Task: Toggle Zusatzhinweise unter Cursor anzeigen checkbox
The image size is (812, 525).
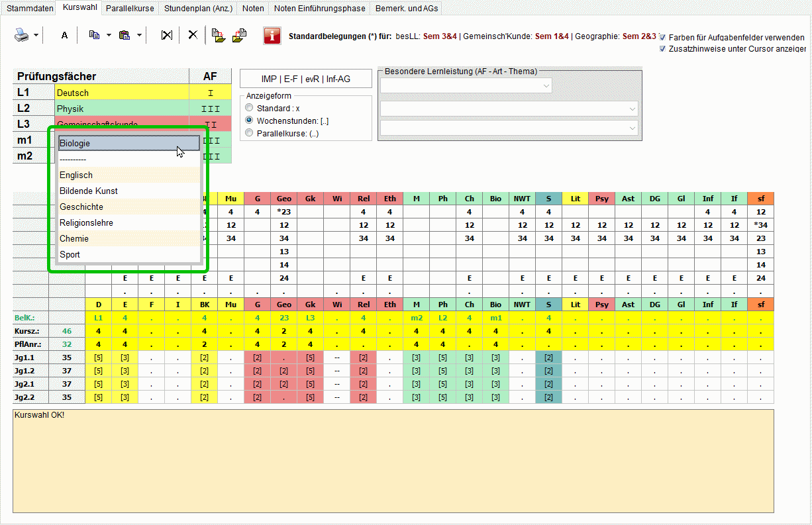Action: pos(663,49)
